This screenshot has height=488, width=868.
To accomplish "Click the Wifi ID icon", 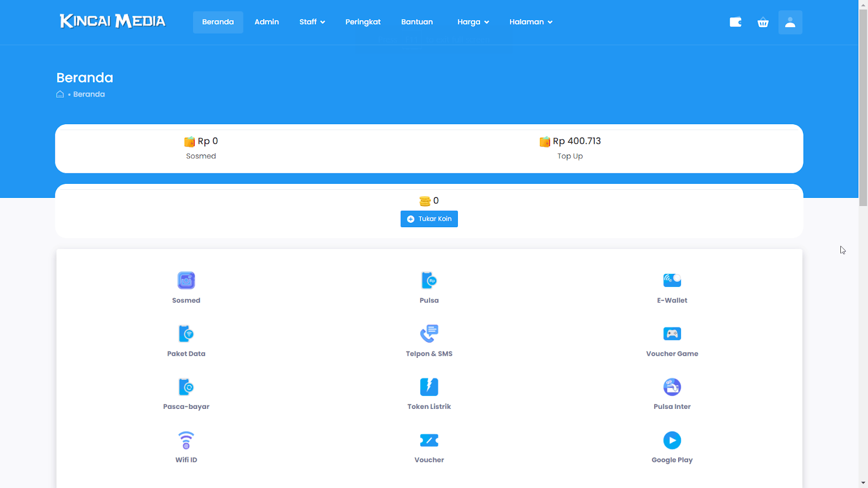I will point(186,440).
